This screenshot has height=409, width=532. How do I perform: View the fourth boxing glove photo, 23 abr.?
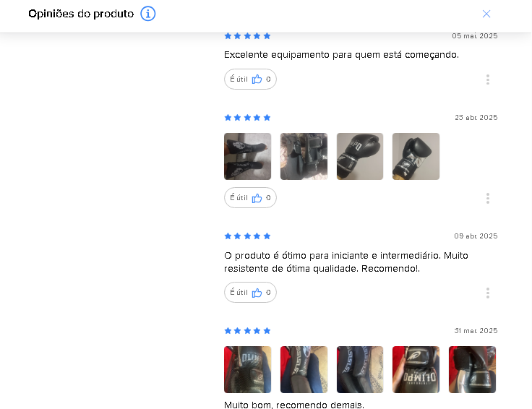click(416, 156)
